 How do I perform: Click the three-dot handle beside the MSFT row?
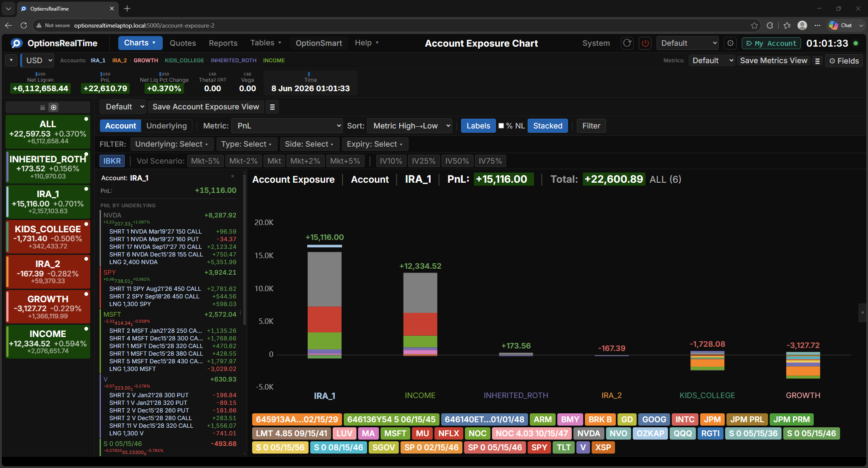click(240, 313)
